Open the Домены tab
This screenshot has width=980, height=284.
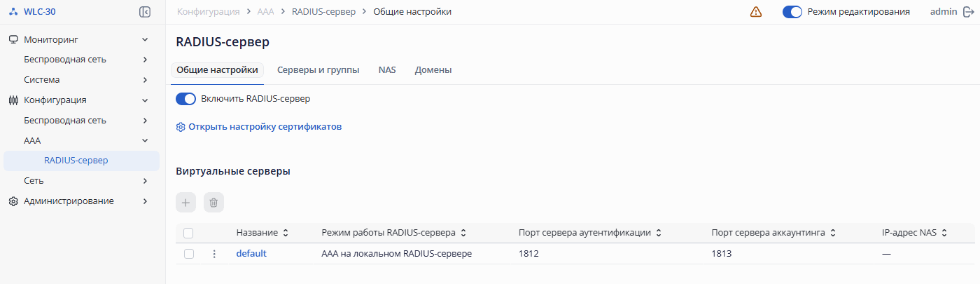coord(433,70)
